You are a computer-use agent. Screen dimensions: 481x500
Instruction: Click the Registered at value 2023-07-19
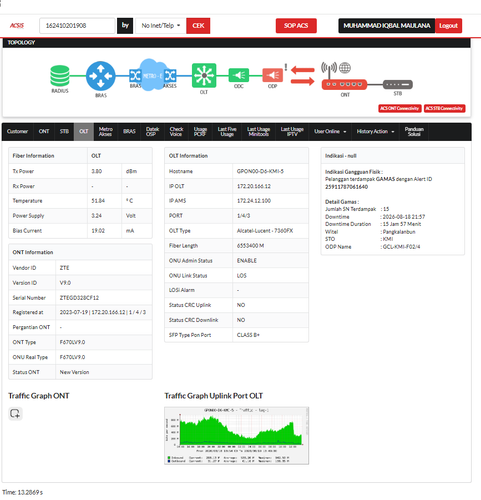(x=74, y=313)
